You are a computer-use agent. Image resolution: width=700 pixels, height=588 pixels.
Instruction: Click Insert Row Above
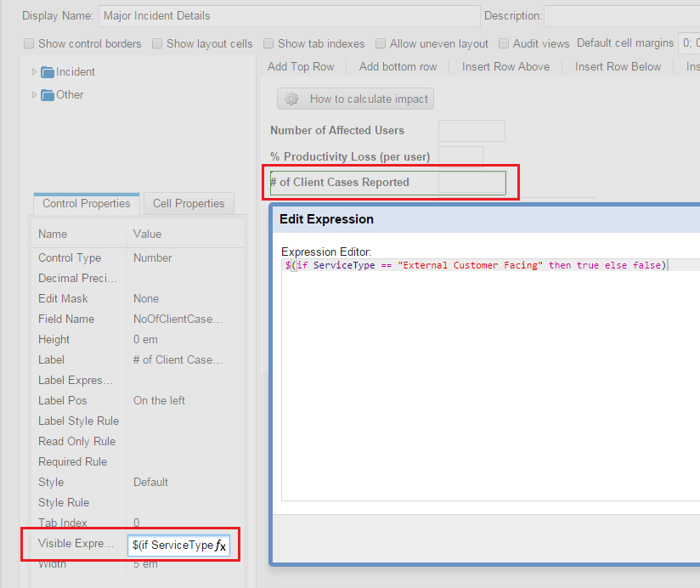505,66
